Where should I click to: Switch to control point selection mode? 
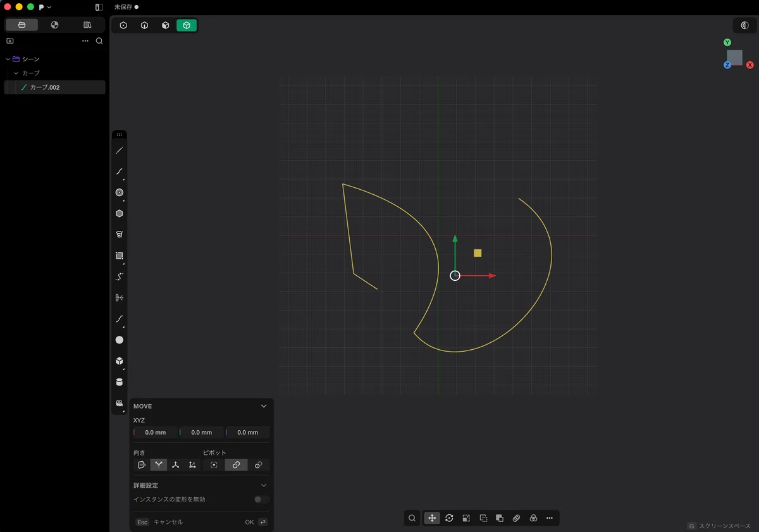tap(123, 25)
